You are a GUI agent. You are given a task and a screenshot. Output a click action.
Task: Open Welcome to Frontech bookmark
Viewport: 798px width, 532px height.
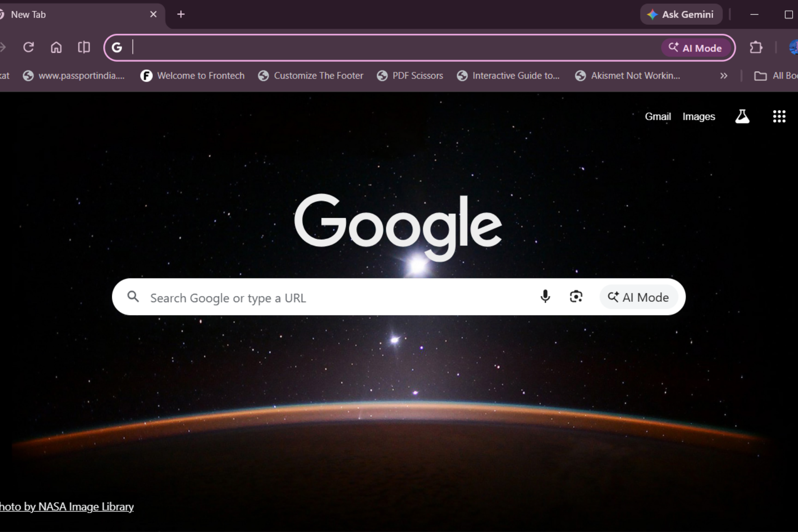tap(192, 76)
